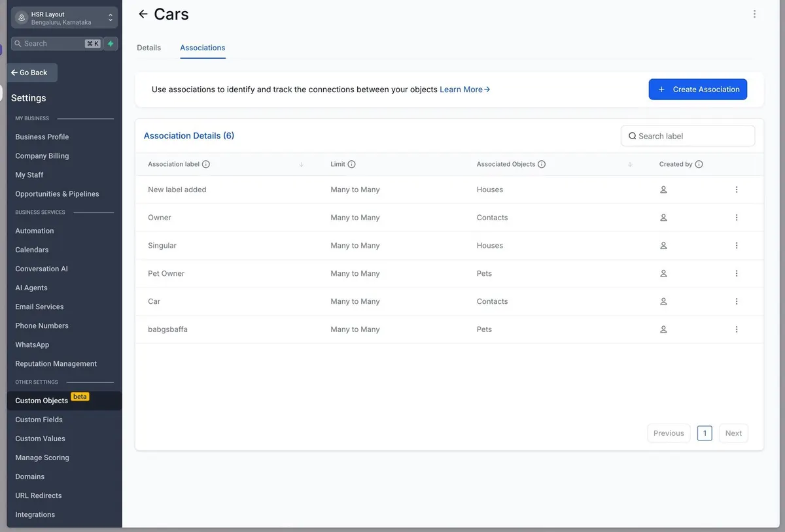Click the back arrow beside Cars

pos(143,14)
